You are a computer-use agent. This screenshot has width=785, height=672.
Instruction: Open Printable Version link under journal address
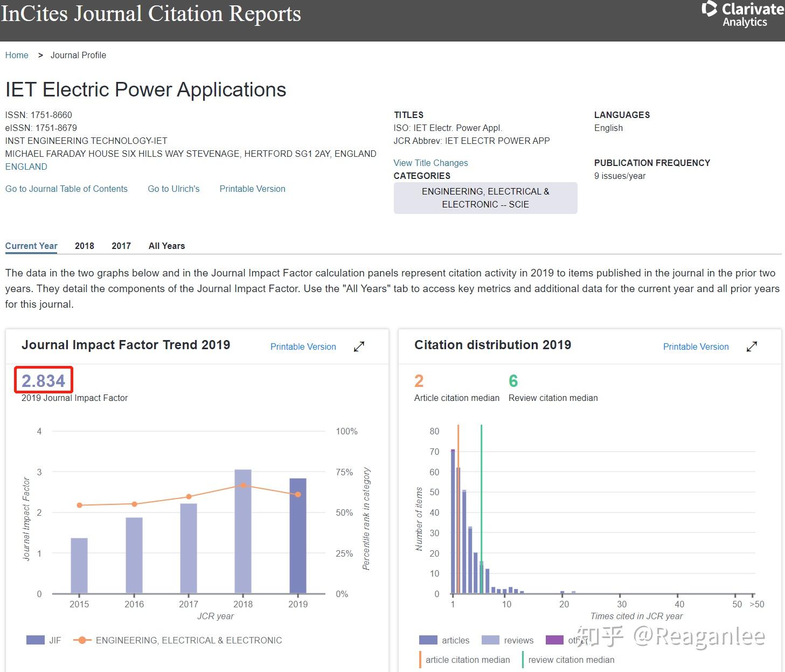252,189
